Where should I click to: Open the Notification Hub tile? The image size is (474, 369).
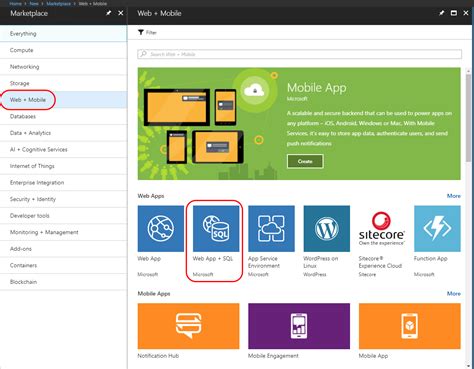click(x=188, y=326)
